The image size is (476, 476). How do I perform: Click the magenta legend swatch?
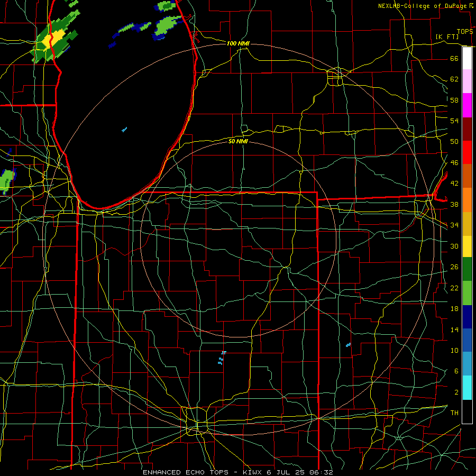point(467,105)
